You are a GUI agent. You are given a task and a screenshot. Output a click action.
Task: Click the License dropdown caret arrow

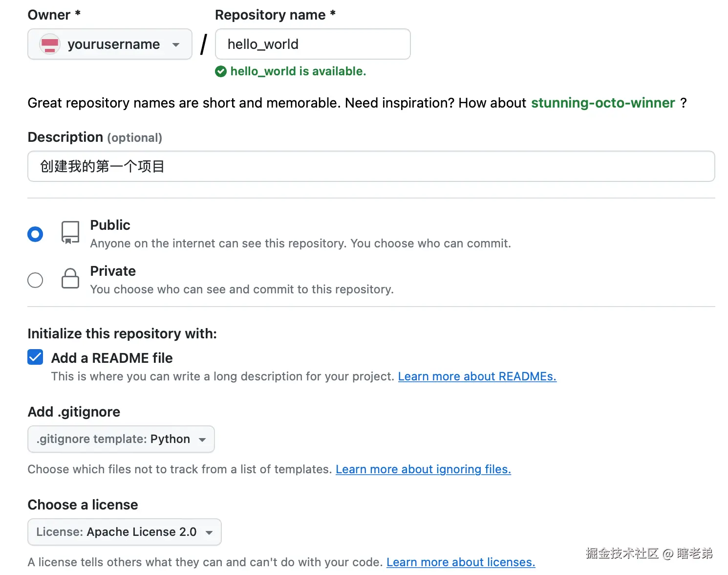click(209, 532)
